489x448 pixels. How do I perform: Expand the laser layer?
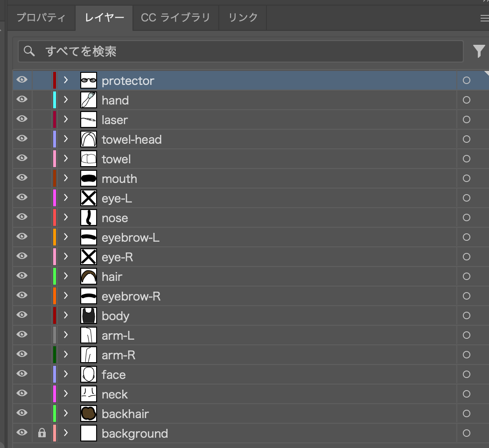(x=66, y=119)
